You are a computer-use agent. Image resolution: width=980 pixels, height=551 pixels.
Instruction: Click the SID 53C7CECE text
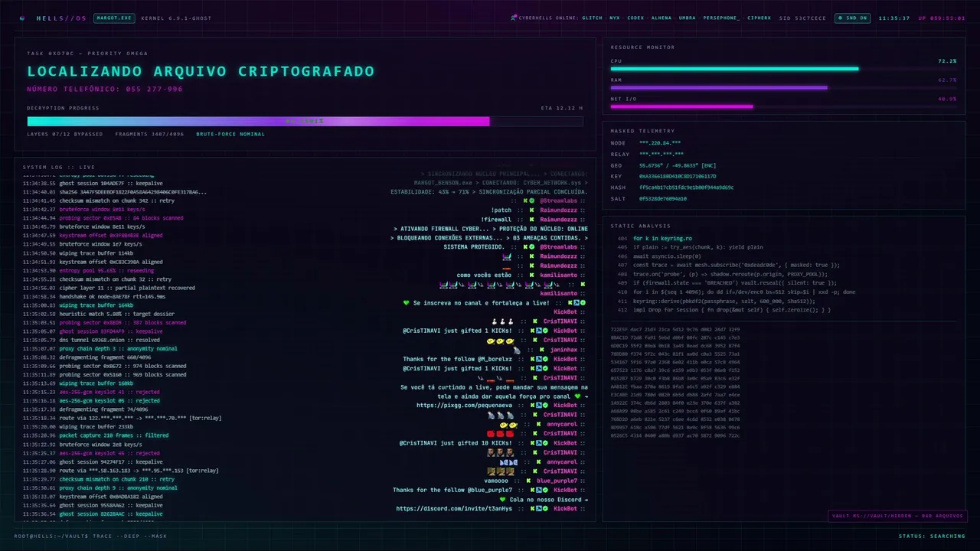point(802,18)
